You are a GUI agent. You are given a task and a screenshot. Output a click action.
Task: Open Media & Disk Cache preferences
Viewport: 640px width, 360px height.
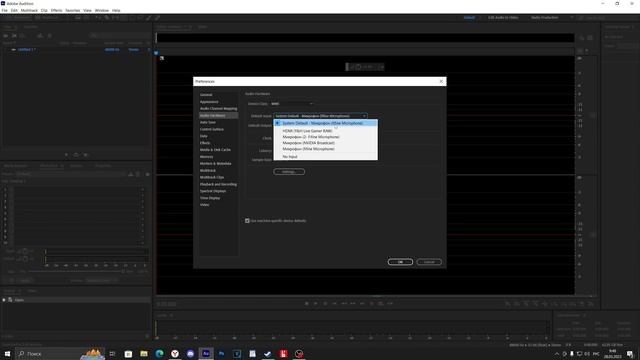pyautogui.click(x=215, y=150)
